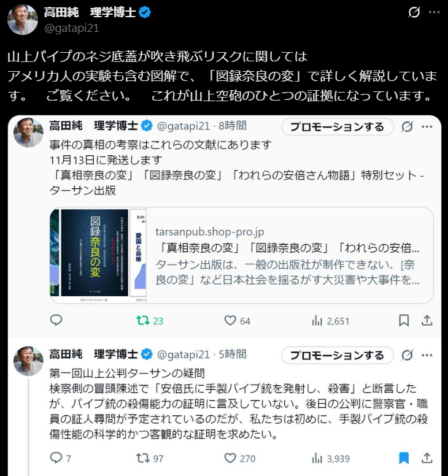Click reply icon on the 8時間 post
The image size is (448, 476).
pos(56,320)
